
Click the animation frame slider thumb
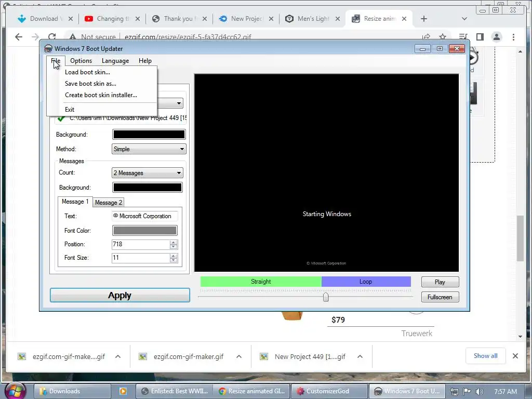click(326, 297)
